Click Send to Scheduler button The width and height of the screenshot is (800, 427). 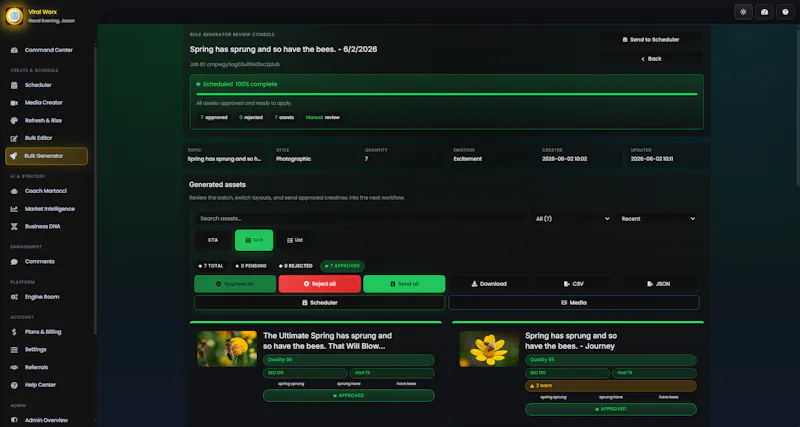[x=651, y=39]
